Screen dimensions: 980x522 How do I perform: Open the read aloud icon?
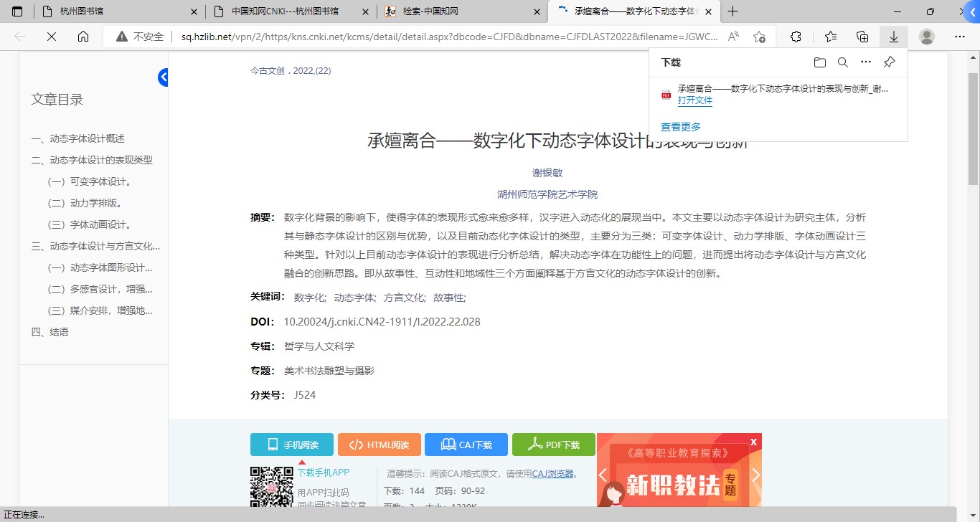point(733,37)
